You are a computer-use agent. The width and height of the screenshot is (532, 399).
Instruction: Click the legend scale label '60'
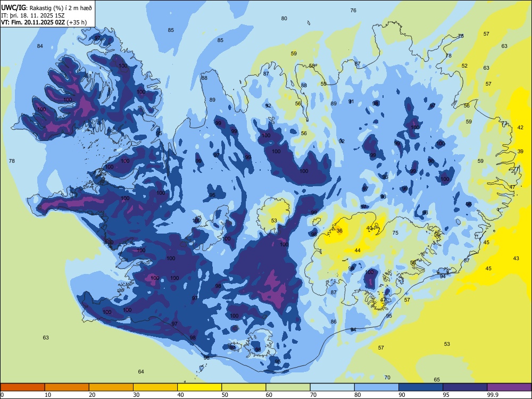[269, 395]
